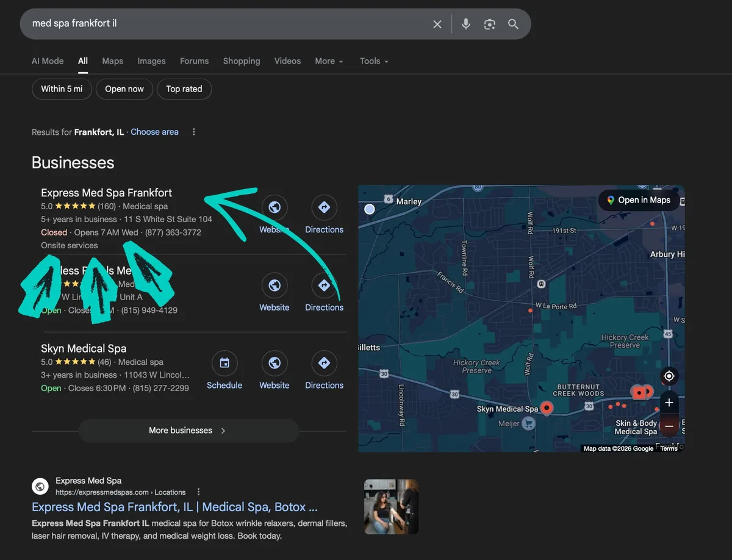This screenshot has width=732, height=560.
Task: Switch to AI Mode tab
Action: click(x=48, y=61)
